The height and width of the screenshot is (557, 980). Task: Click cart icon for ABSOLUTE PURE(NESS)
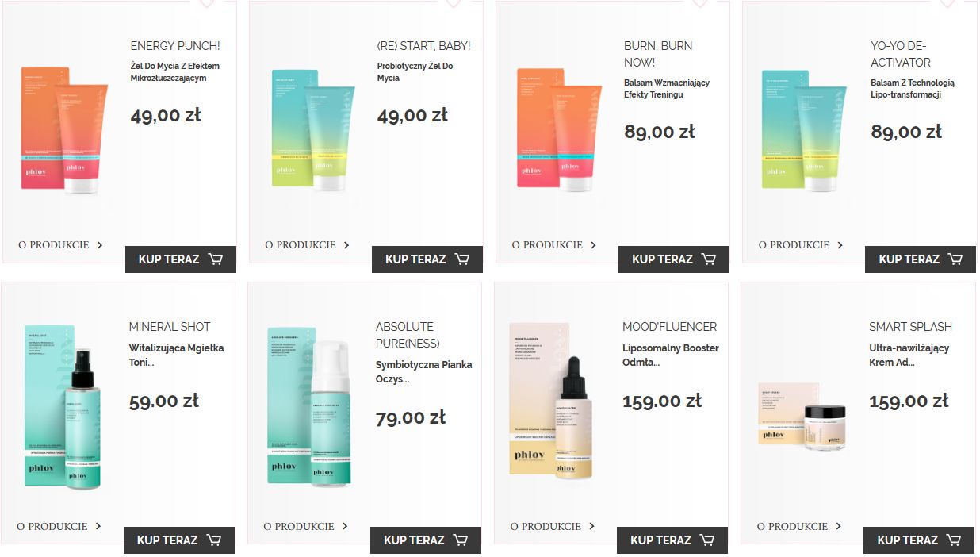[460, 540]
